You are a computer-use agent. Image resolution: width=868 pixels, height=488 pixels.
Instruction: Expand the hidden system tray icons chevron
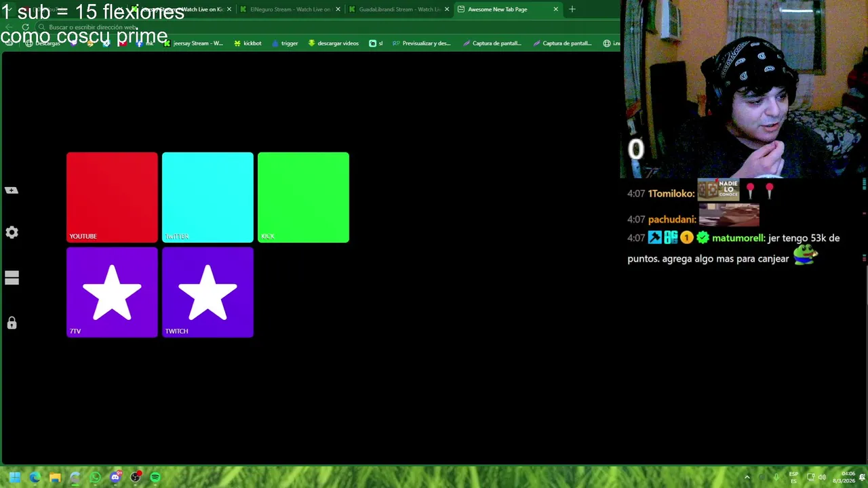click(747, 477)
